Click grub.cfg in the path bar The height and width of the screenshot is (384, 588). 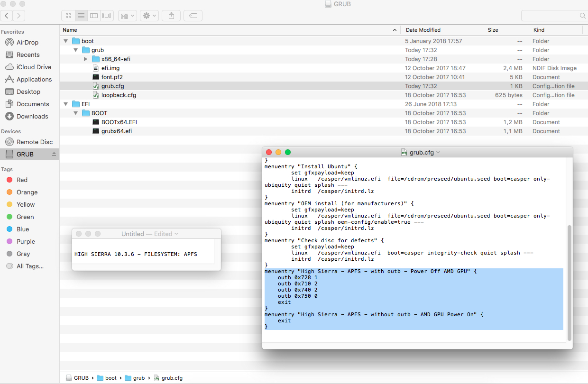pos(168,378)
